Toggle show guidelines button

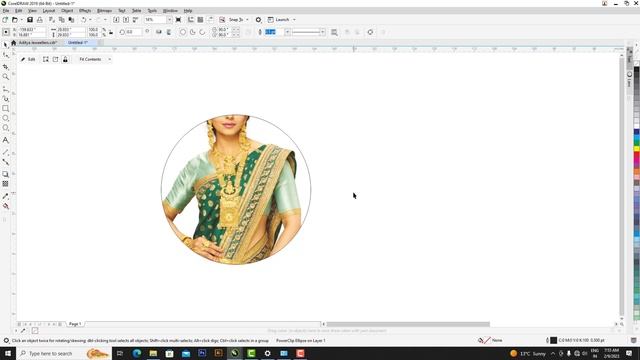point(210,20)
